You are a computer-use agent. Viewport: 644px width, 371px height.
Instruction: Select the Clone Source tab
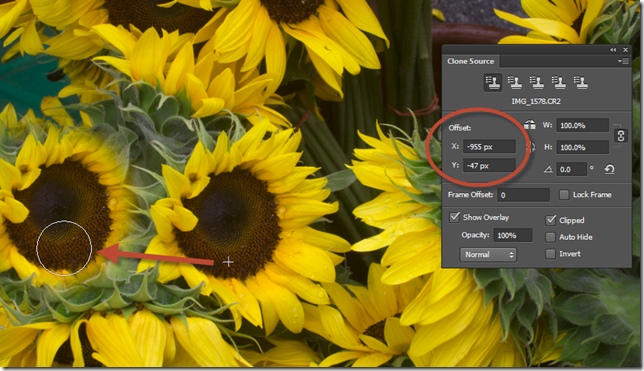click(471, 61)
